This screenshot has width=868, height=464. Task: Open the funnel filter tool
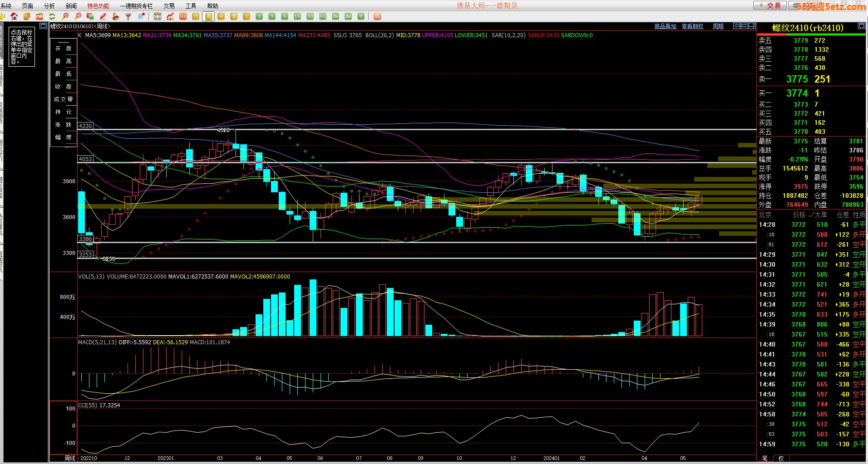[128, 16]
